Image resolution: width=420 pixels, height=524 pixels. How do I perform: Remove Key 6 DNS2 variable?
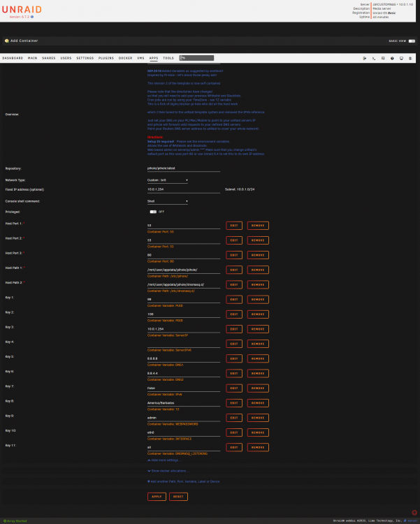[x=258, y=373]
